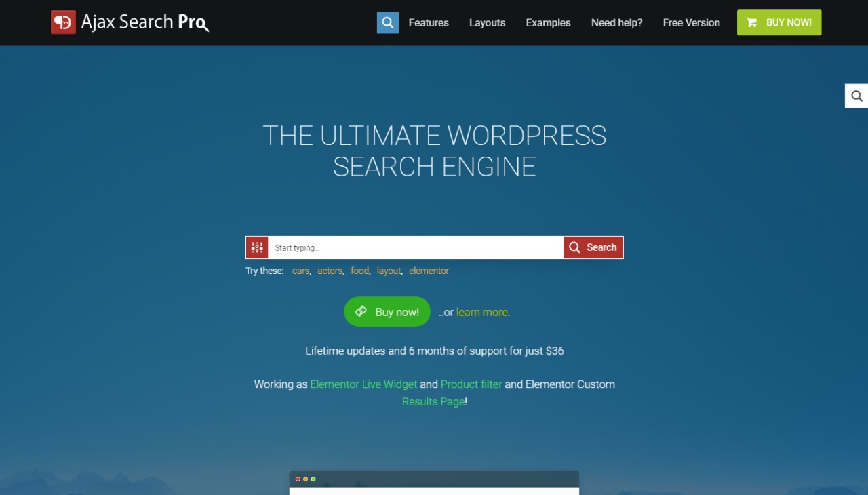Image resolution: width=868 pixels, height=495 pixels.
Task: Open the Elementor Live Widget link
Action: pyautogui.click(x=363, y=384)
